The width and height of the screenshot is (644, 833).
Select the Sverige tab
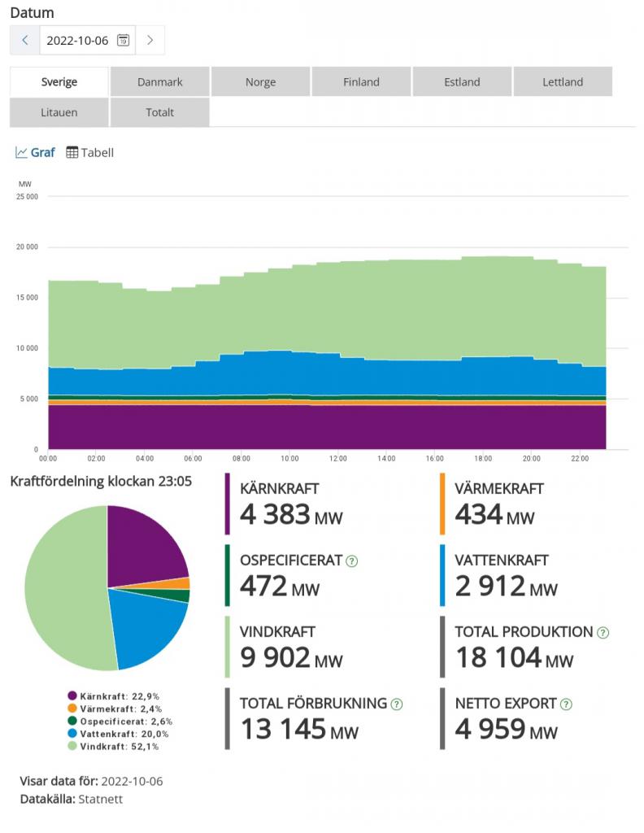click(x=59, y=82)
